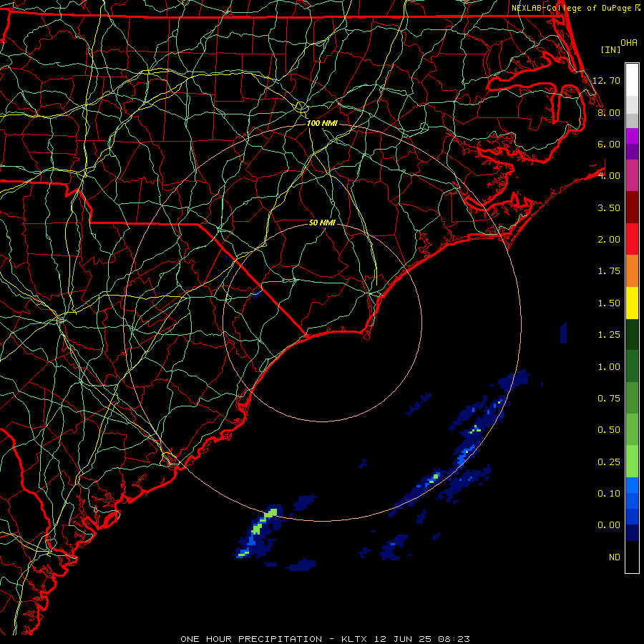Click the 100 NMI range ring label
The height and width of the screenshot is (644, 644).
pos(322,123)
